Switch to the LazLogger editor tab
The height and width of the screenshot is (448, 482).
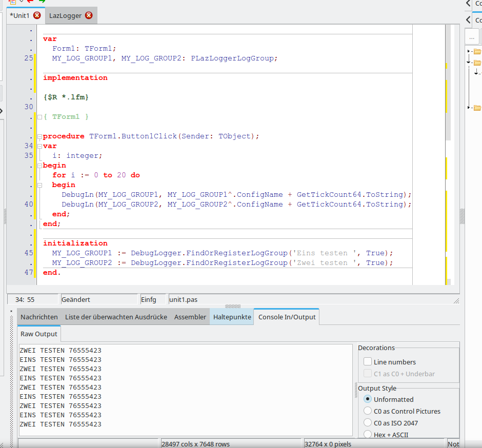click(65, 15)
